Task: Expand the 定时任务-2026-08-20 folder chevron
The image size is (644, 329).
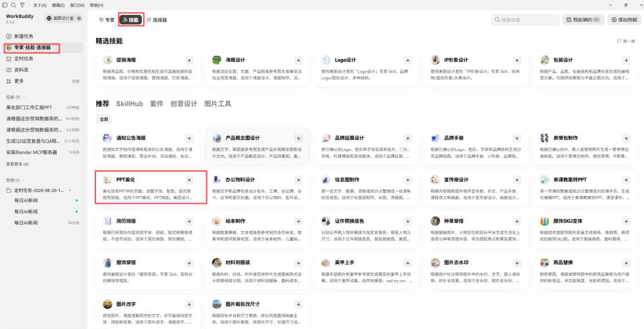Action: pyautogui.click(x=70, y=191)
